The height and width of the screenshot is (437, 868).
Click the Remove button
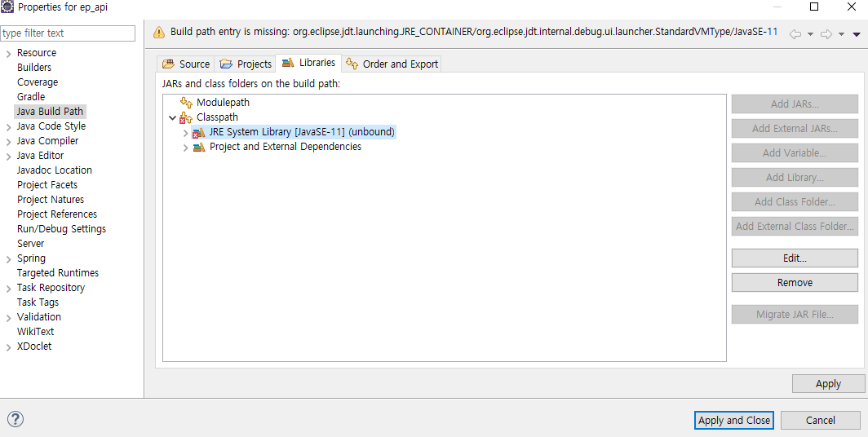tap(795, 283)
